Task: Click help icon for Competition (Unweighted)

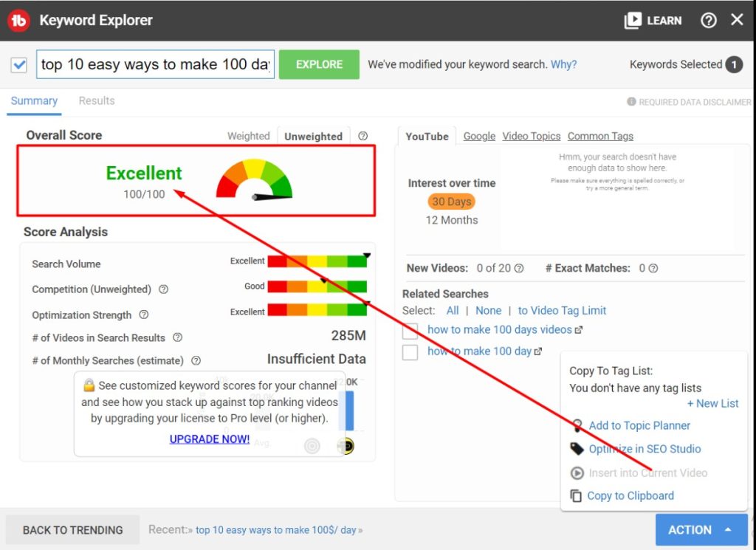Action: [164, 289]
